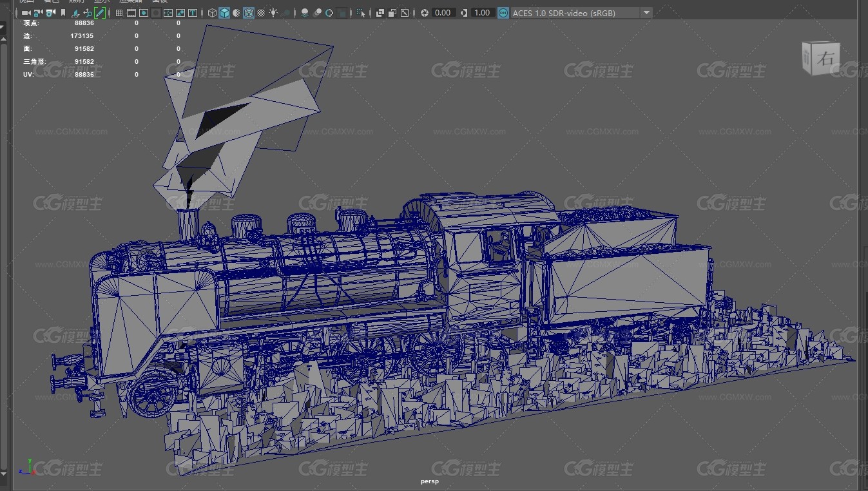The image size is (868, 491).
Task: Click the UV count row label
Action: point(28,75)
